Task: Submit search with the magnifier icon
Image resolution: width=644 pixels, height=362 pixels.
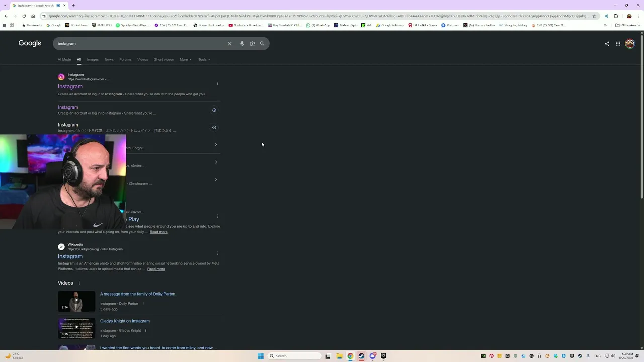Action: [x=262, y=44]
